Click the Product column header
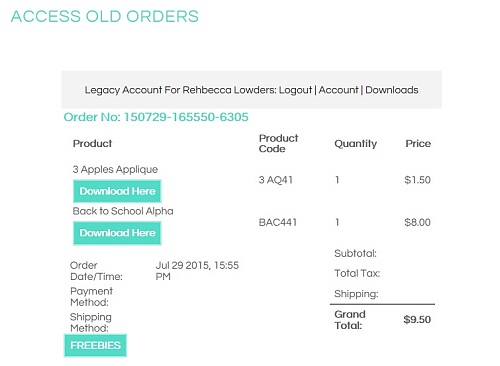The height and width of the screenshot is (366, 500). click(x=92, y=144)
